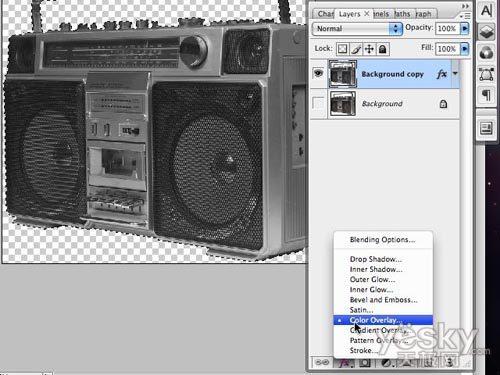Select Color Overlay in the fx menu
Screen dimensions: 500x375
point(383,320)
